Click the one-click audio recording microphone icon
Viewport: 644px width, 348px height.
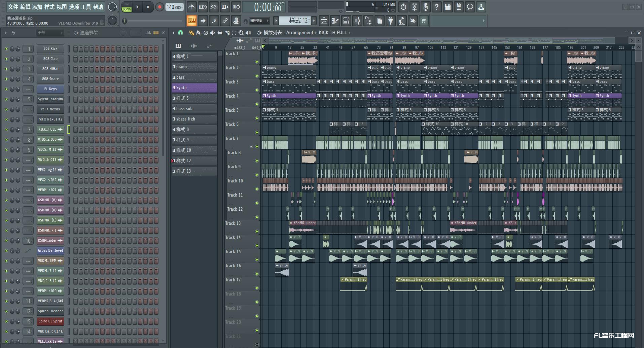(426, 7)
